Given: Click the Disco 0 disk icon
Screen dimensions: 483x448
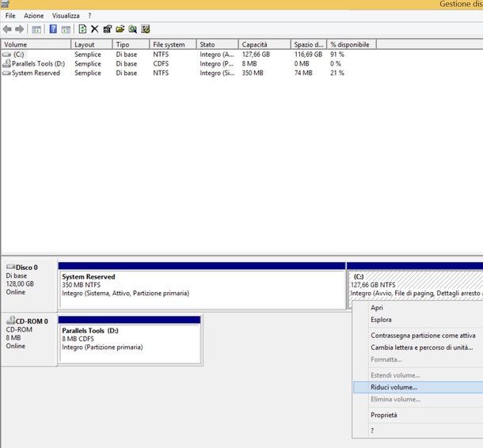Looking at the screenshot, I should click(11, 267).
